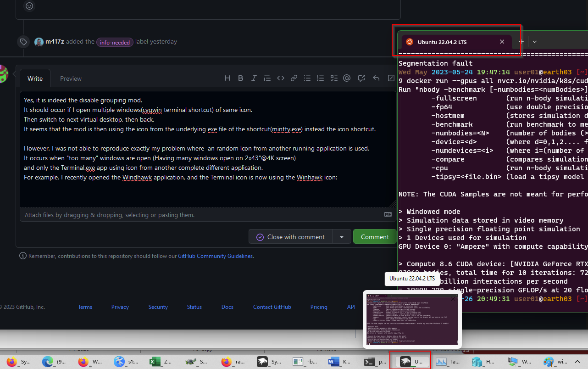Create a bulleted list from the toolbar
Viewport: 588px width, 369px height.
click(307, 78)
